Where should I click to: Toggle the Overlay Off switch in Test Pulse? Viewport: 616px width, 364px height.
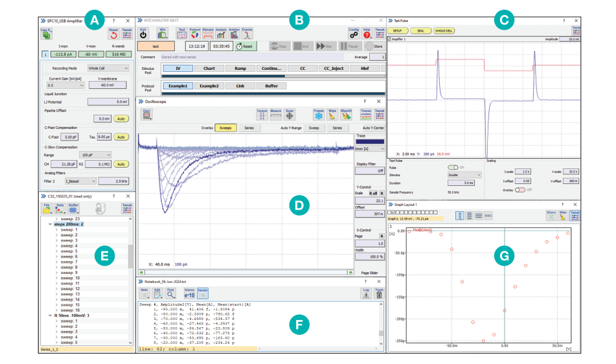tap(519, 190)
